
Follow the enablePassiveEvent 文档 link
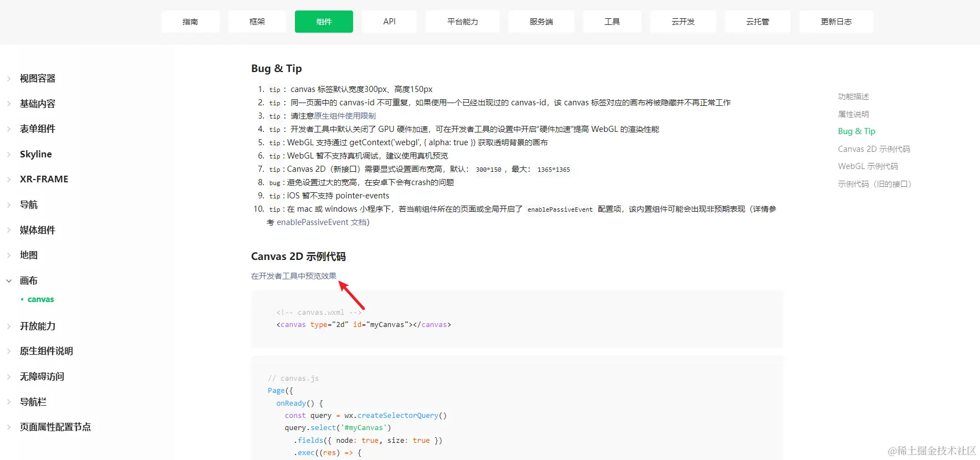point(321,222)
